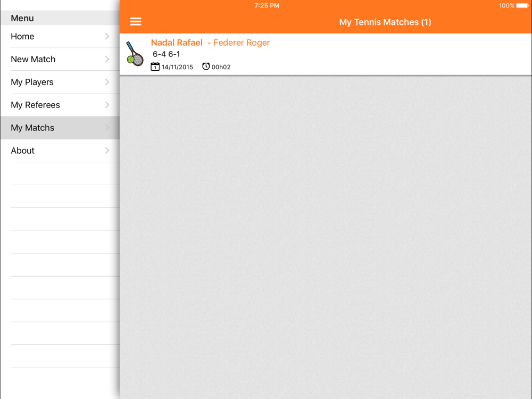
Task: Toggle the hamburger menu icon
Action: [x=136, y=22]
